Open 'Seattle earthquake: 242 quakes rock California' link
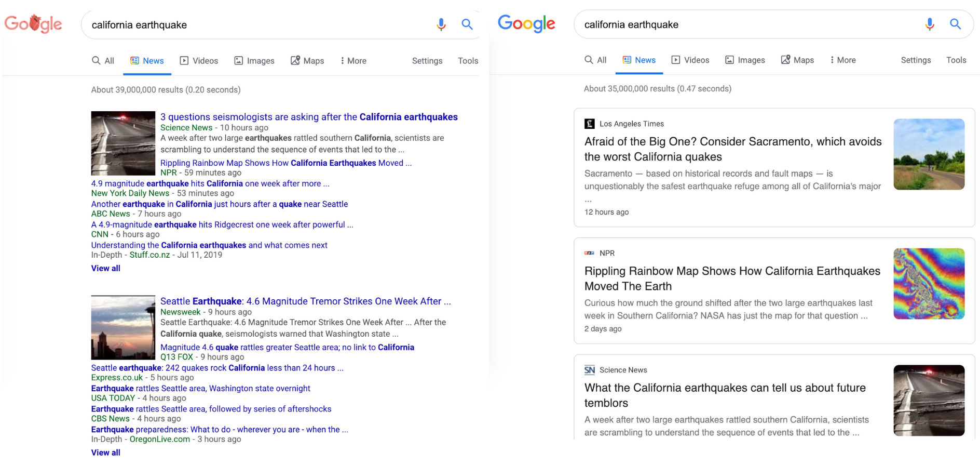This screenshot has width=980, height=464. pyautogui.click(x=217, y=368)
